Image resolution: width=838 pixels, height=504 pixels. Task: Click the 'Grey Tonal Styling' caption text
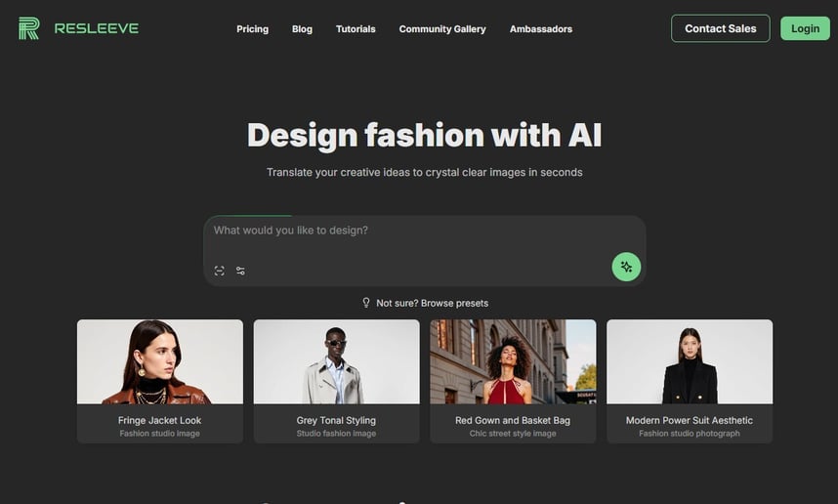coord(336,420)
